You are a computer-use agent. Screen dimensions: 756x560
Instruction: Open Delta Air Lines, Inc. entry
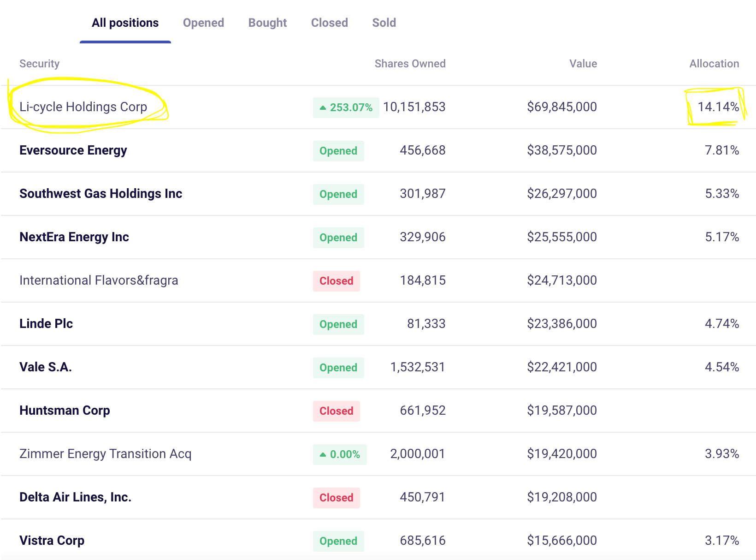[76, 497]
